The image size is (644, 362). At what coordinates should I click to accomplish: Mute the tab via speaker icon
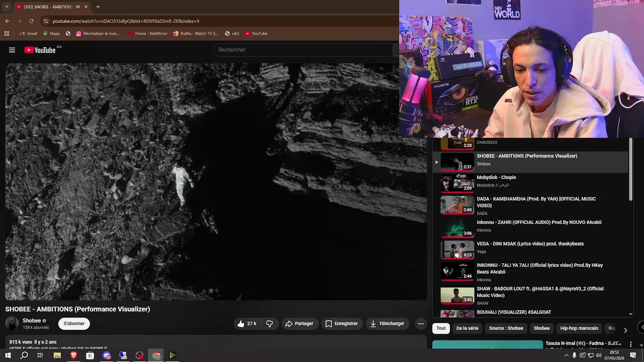tap(77, 7)
